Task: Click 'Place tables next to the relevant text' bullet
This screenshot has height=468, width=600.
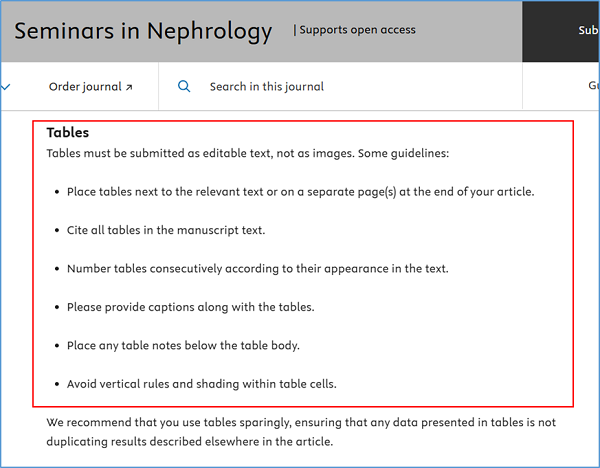Action: [300, 192]
